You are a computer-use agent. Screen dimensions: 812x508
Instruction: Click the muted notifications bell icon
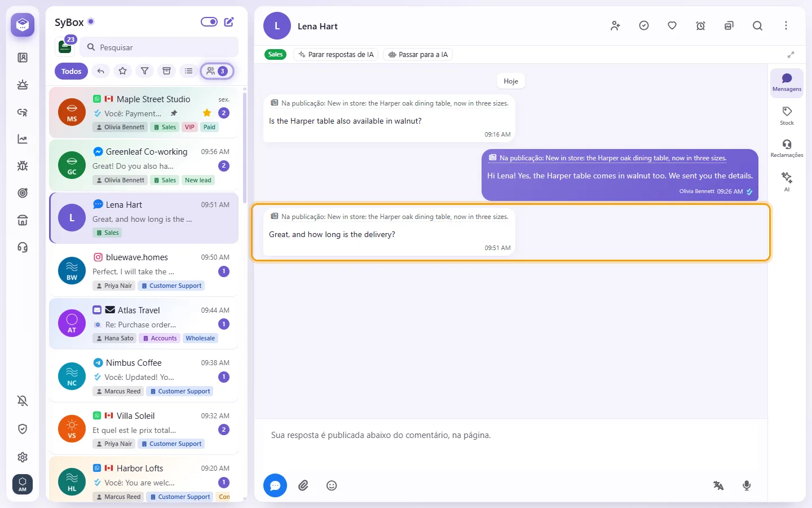[23, 401]
